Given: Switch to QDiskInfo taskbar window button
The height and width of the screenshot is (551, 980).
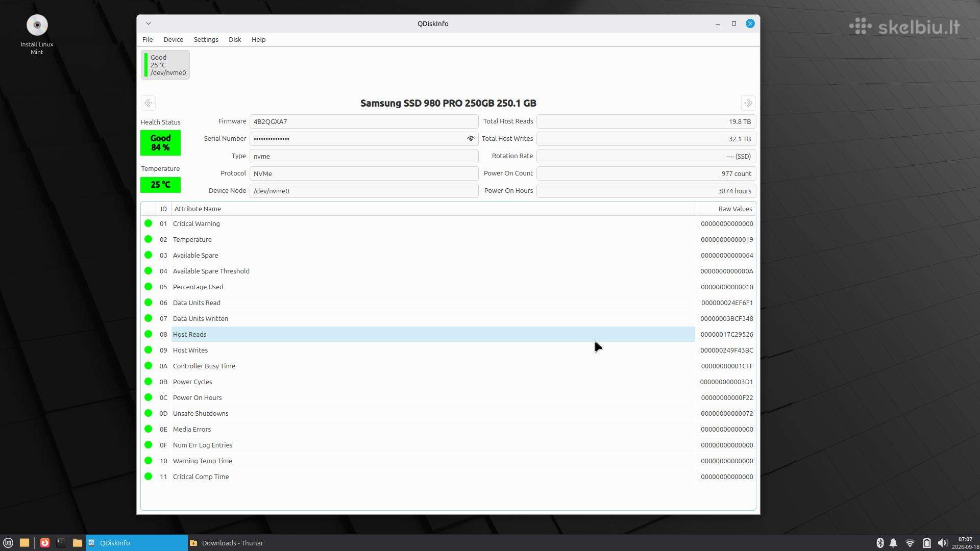Looking at the screenshot, I should (137, 543).
